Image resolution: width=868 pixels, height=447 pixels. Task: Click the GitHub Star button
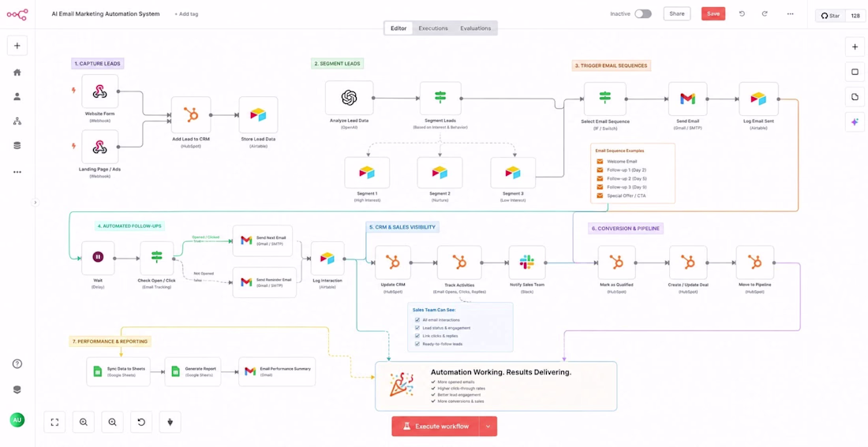[830, 16]
